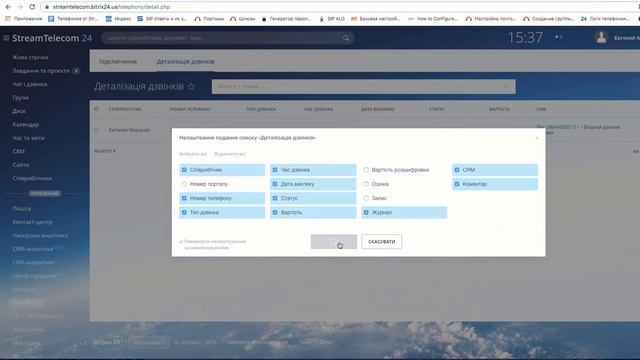This screenshot has height=360, width=640.
Task: Check the 'Оцінка' column checkbox
Action: (x=366, y=184)
